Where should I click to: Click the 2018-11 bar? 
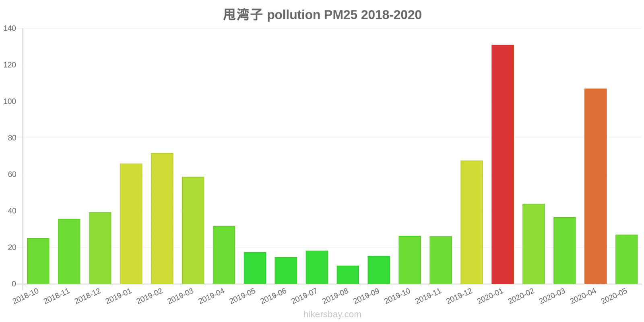pos(69,252)
